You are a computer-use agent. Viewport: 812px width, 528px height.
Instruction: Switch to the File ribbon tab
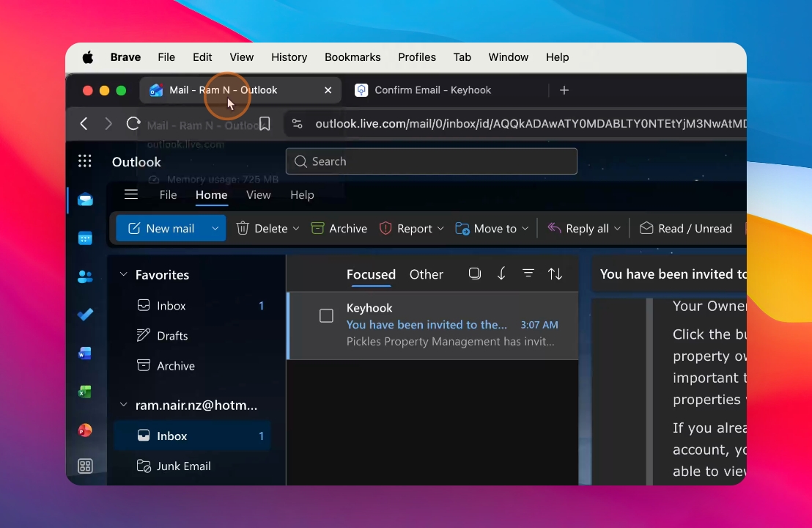coord(168,195)
